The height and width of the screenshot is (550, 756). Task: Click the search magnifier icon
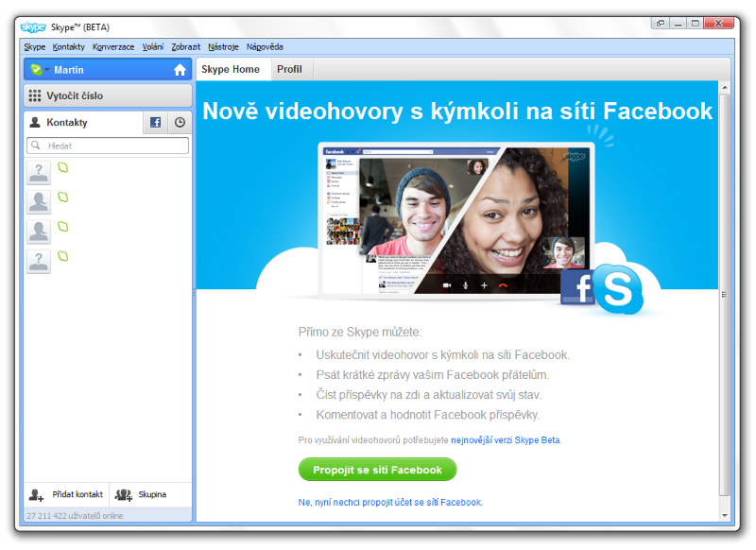pyautogui.click(x=36, y=146)
